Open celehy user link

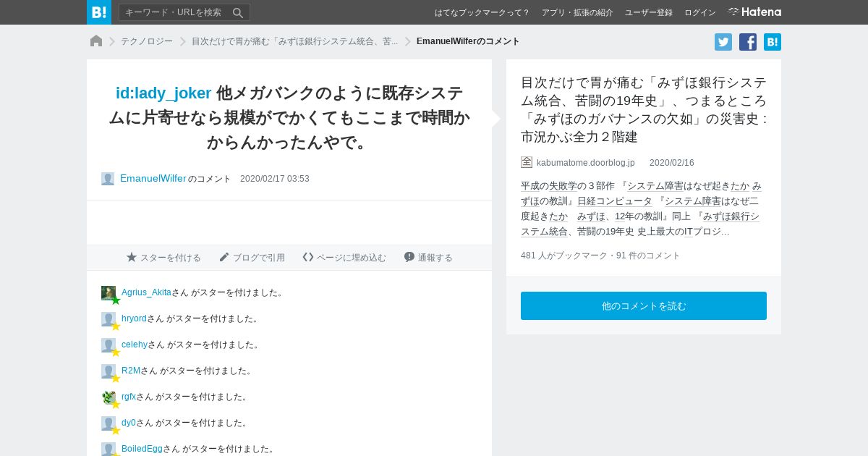point(135,345)
